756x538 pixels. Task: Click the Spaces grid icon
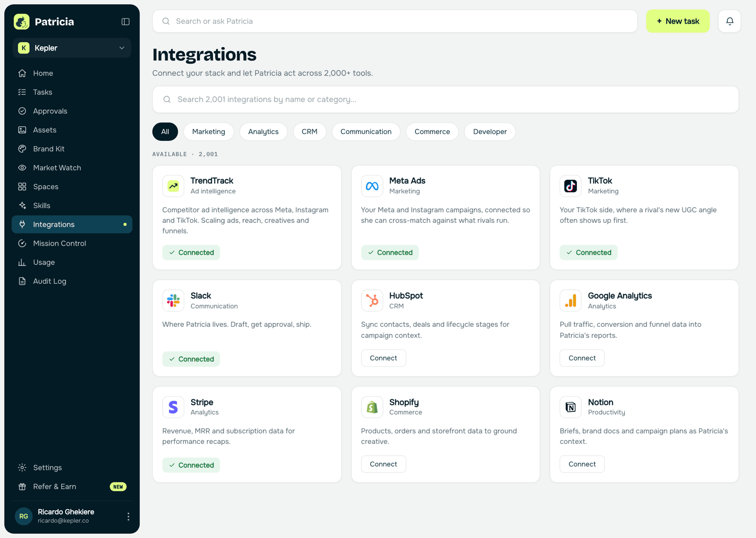(x=22, y=187)
